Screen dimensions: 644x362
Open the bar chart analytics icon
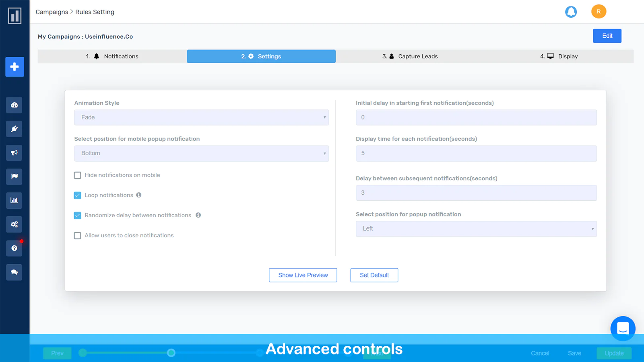point(14,200)
